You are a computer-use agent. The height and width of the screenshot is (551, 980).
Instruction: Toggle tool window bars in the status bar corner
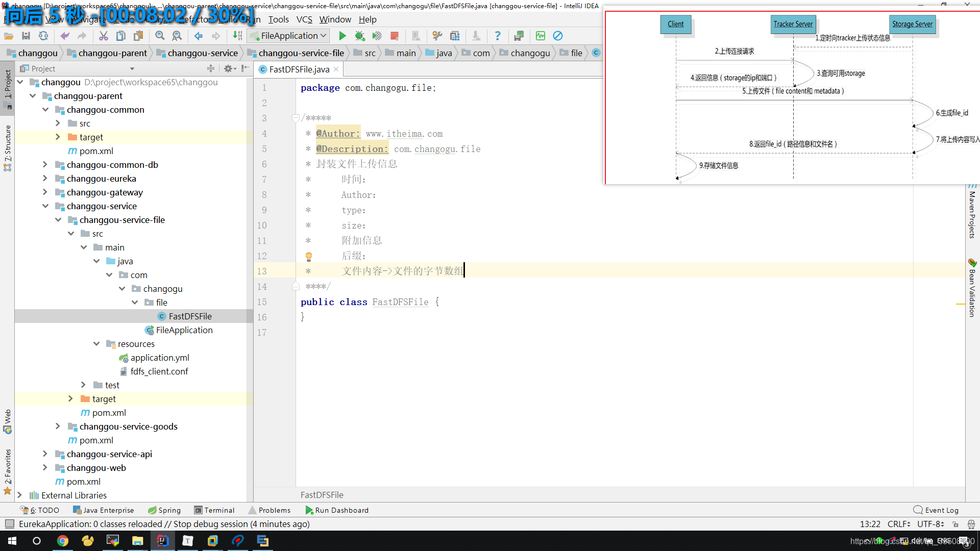tap(9, 524)
